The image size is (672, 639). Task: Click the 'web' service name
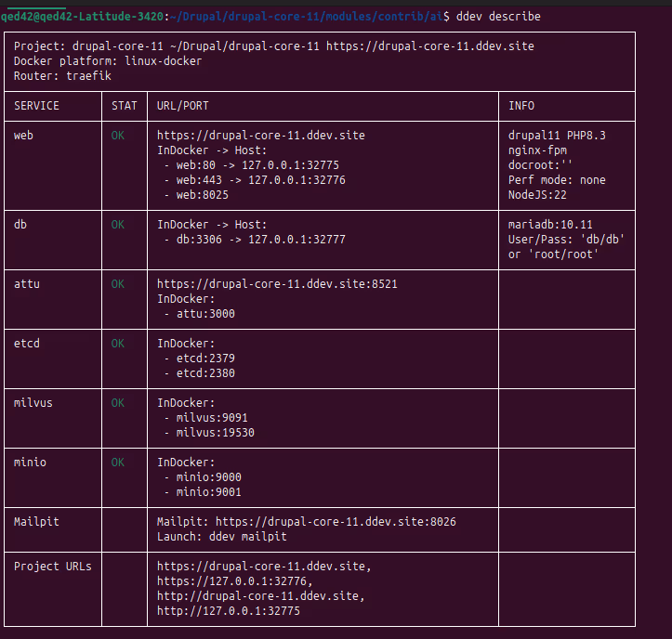click(23, 136)
